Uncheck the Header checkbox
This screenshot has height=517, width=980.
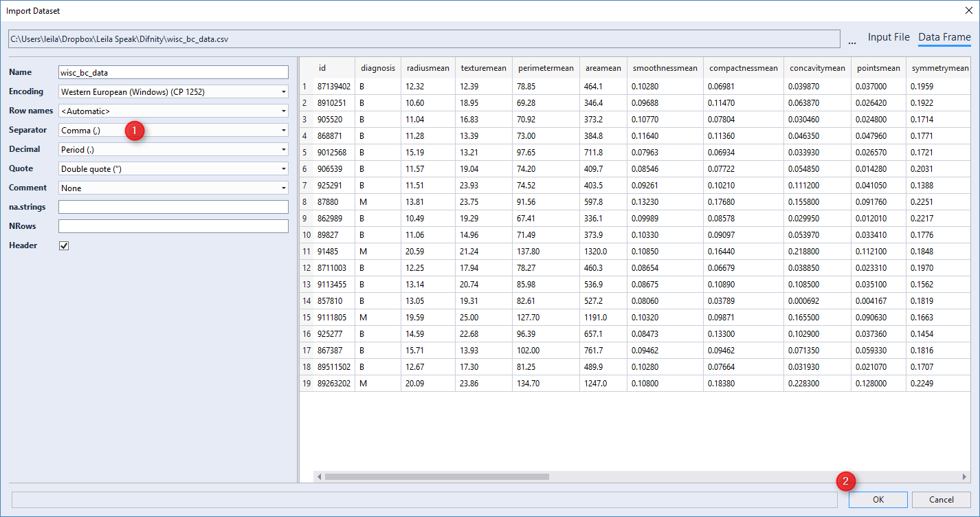click(64, 245)
